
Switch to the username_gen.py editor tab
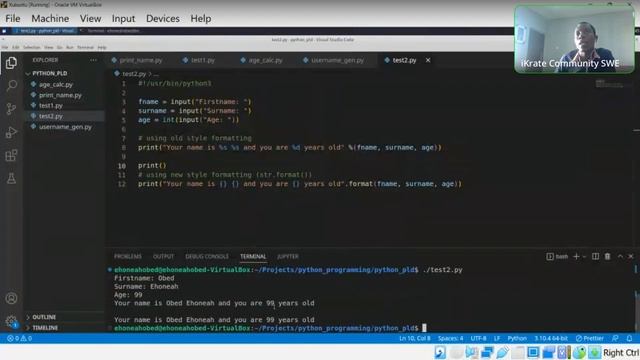[x=333, y=60]
